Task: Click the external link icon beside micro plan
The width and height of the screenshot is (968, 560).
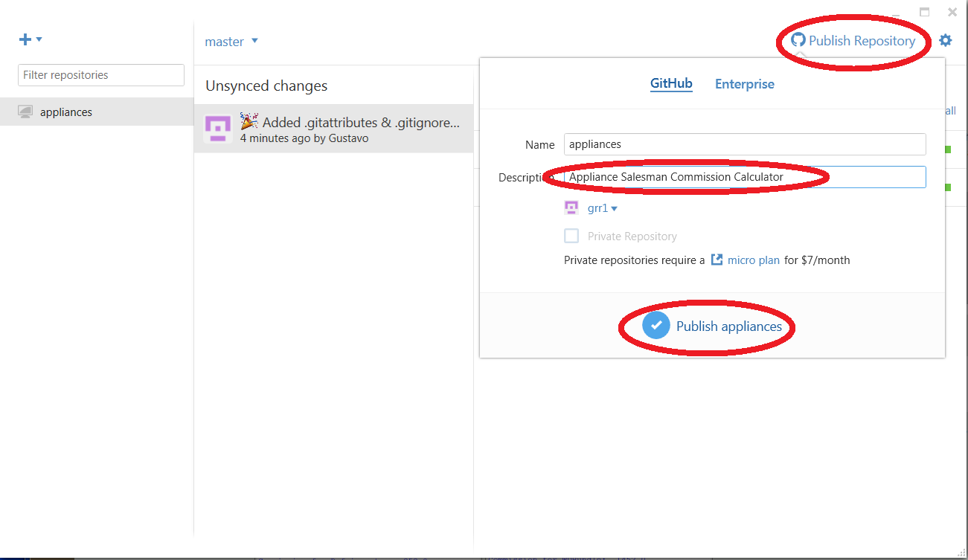Action: 717,260
